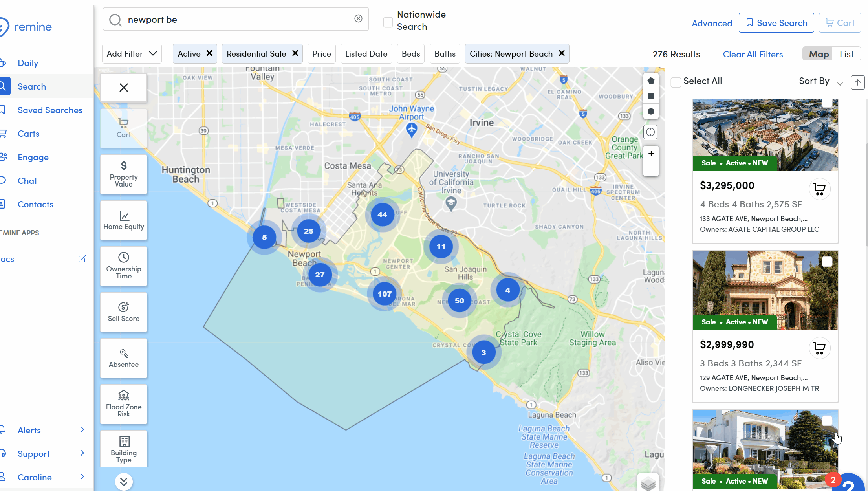This screenshot has width=868, height=491.
Task: Click the search input field
Action: (236, 19)
